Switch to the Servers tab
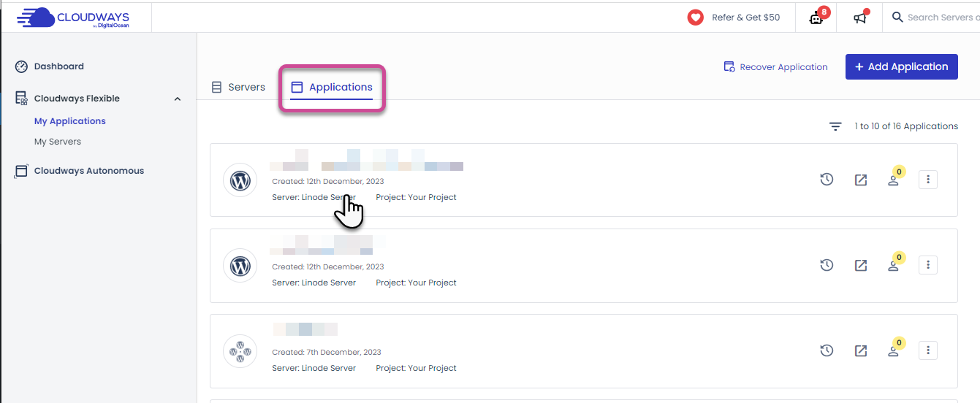The image size is (980, 403). pos(238,87)
